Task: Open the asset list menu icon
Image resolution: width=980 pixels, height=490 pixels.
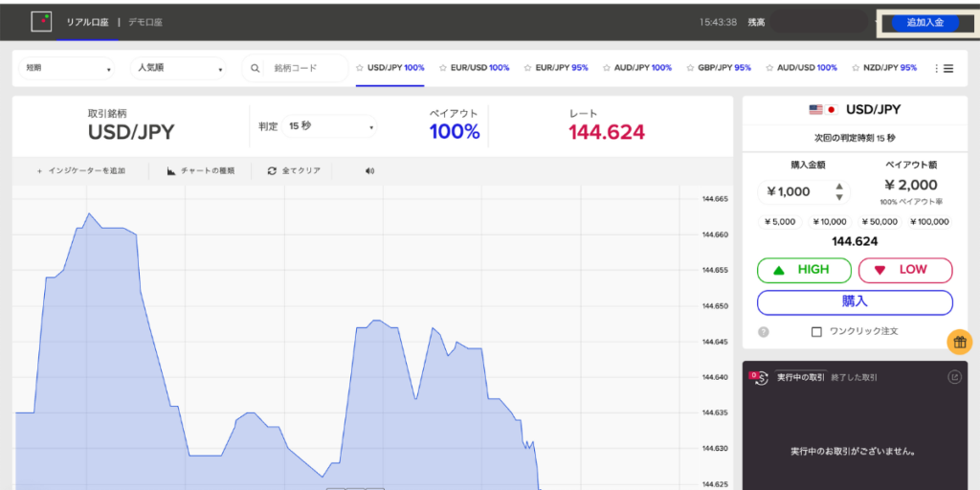Action: pyautogui.click(x=944, y=68)
